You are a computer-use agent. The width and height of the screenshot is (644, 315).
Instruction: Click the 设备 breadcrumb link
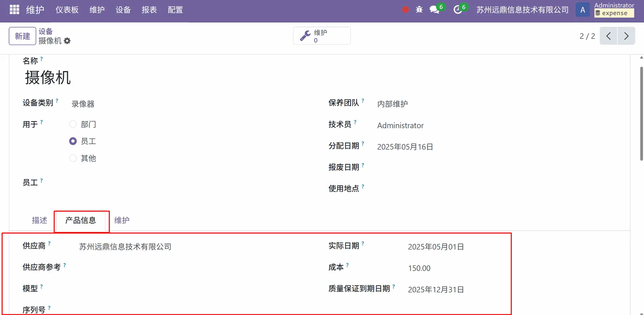click(46, 31)
